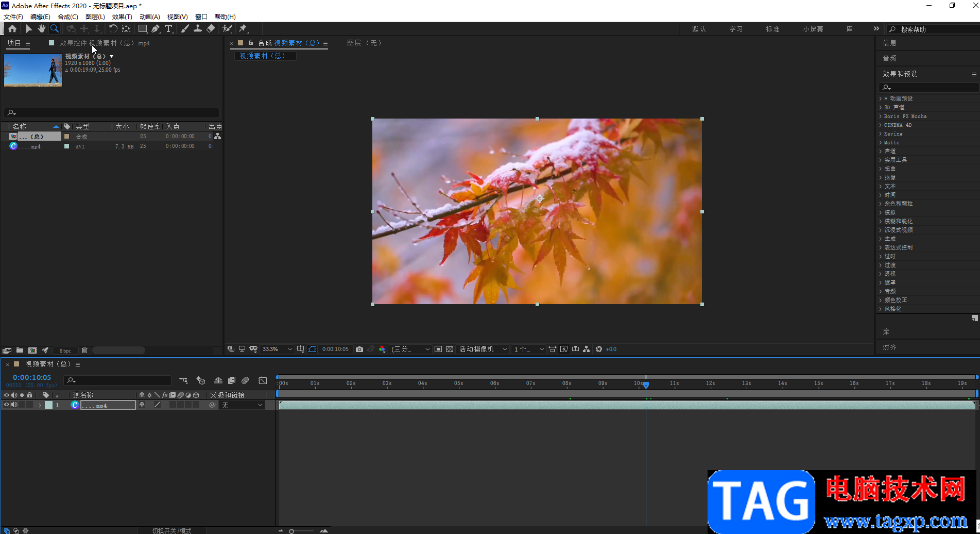The image size is (980, 534).
Task: Take a snapshot with camera icon
Action: tap(359, 349)
